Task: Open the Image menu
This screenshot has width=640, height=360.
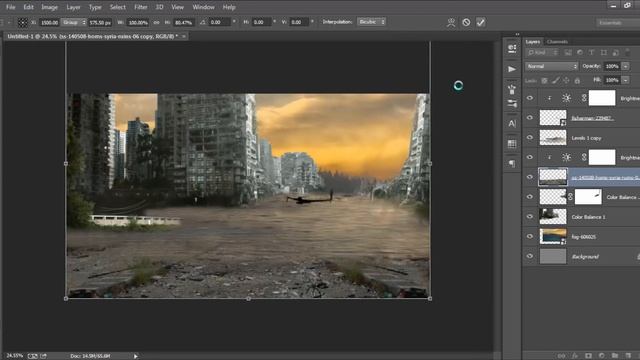Action: click(x=49, y=7)
